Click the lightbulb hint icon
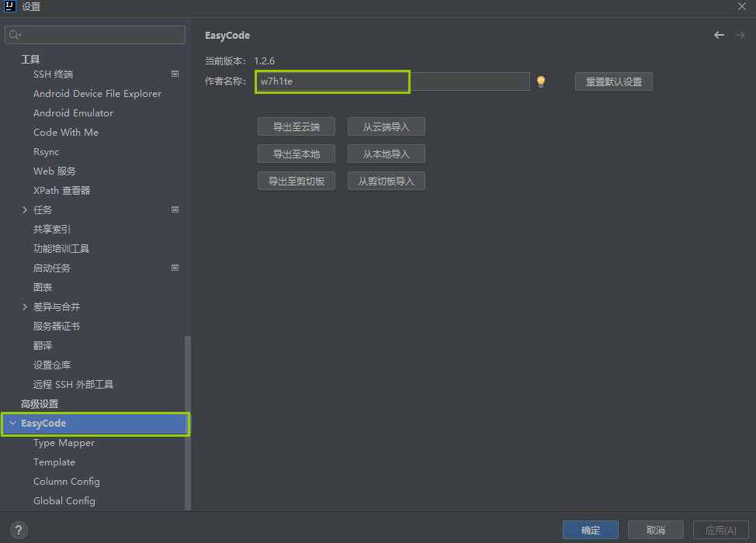This screenshot has width=756, height=543. 541,81
